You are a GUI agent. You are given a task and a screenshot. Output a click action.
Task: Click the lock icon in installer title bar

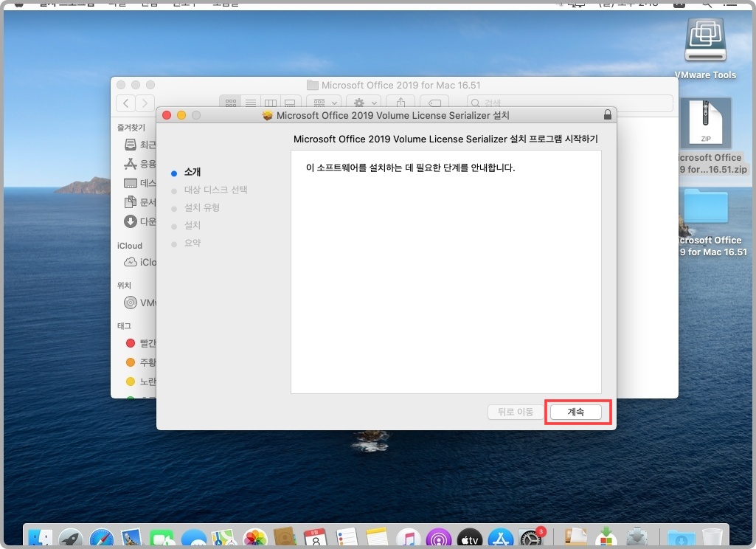click(x=608, y=115)
